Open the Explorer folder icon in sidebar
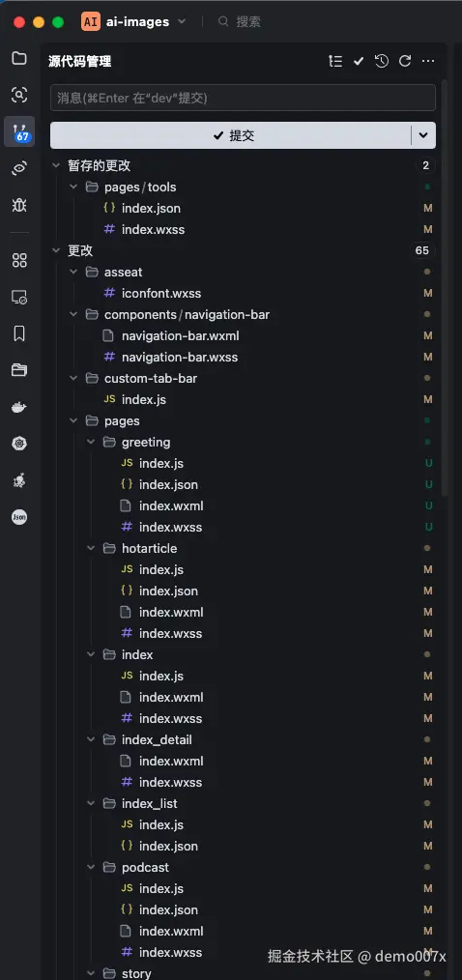Viewport: 462px width, 980px height. pos(19,58)
